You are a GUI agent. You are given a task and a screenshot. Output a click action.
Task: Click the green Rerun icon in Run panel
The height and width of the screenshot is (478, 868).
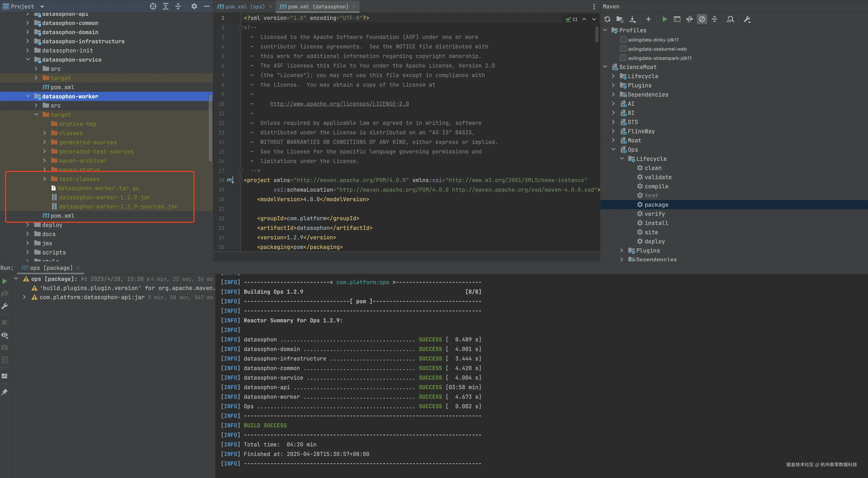pyautogui.click(x=5, y=281)
